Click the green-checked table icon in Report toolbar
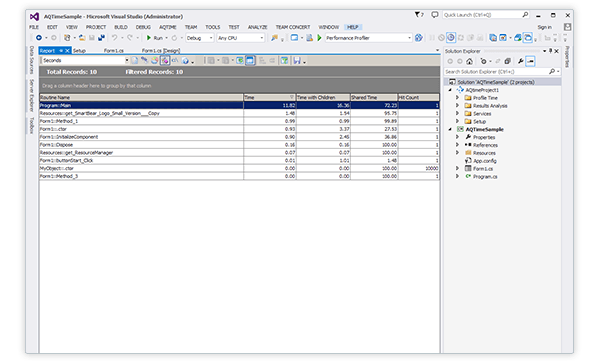Viewport: 600px width, 363px height. point(284,60)
